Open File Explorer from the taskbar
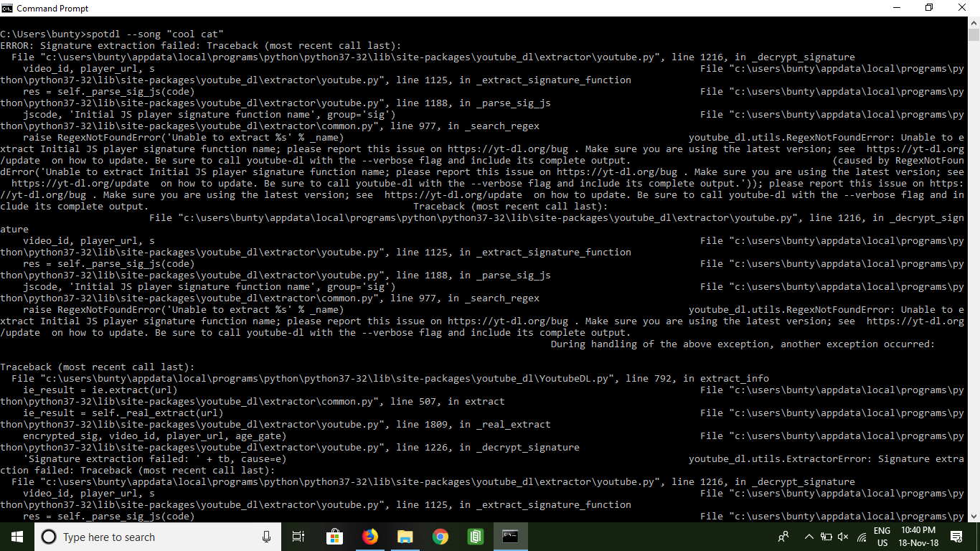This screenshot has width=980, height=551. point(405,536)
